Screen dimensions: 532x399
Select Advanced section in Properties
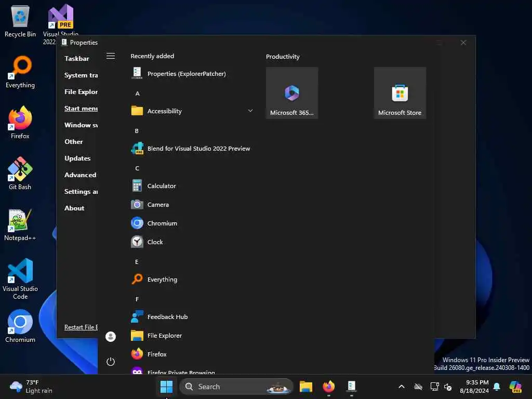click(81, 175)
